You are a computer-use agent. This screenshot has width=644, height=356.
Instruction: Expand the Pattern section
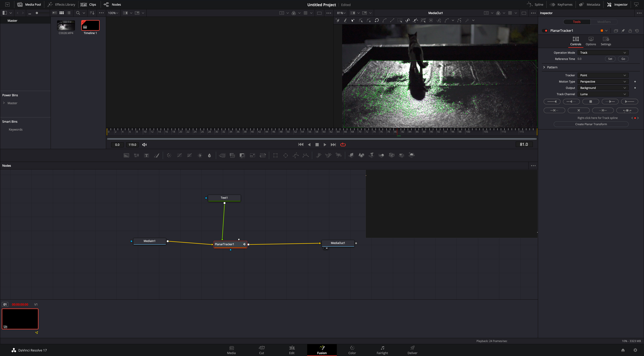(x=544, y=67)
